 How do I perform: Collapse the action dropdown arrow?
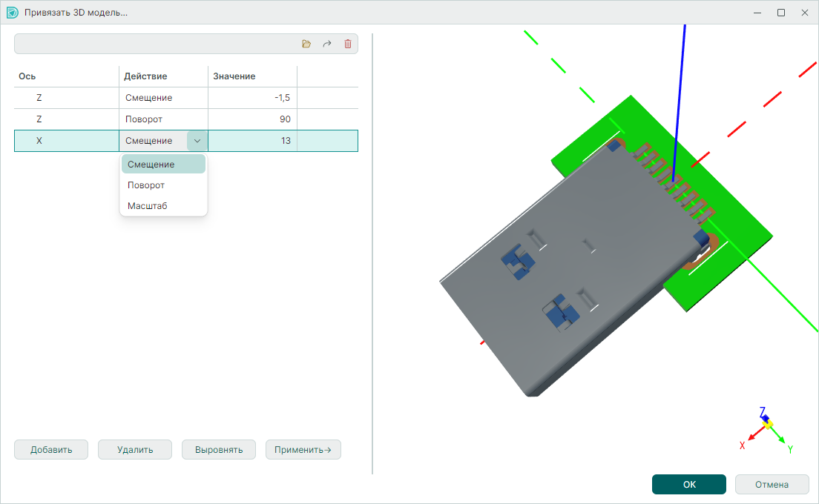tap(197, 141)
